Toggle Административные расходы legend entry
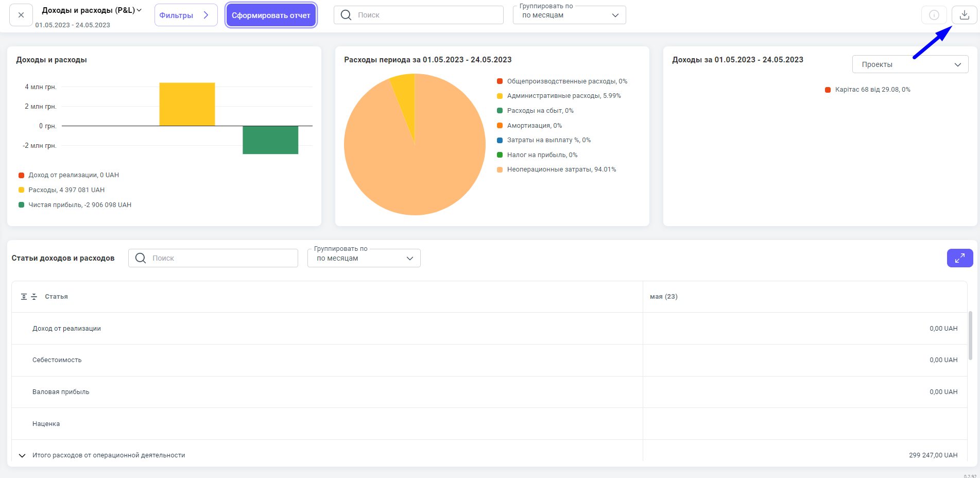Viewport: 980px width, 478px height. (563, 96)
